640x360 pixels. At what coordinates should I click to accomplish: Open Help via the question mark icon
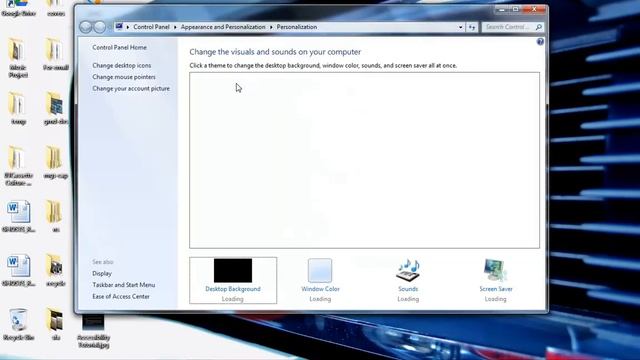[x=540, y=42]
